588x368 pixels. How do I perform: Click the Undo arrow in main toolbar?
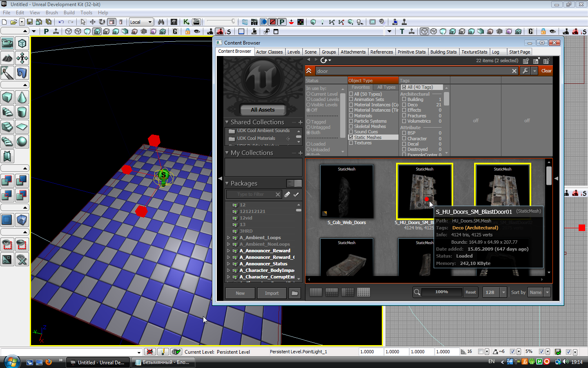point(61,22)
